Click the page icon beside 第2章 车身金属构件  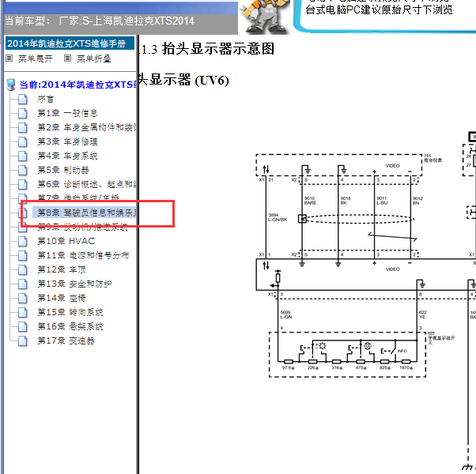(22, 127)
